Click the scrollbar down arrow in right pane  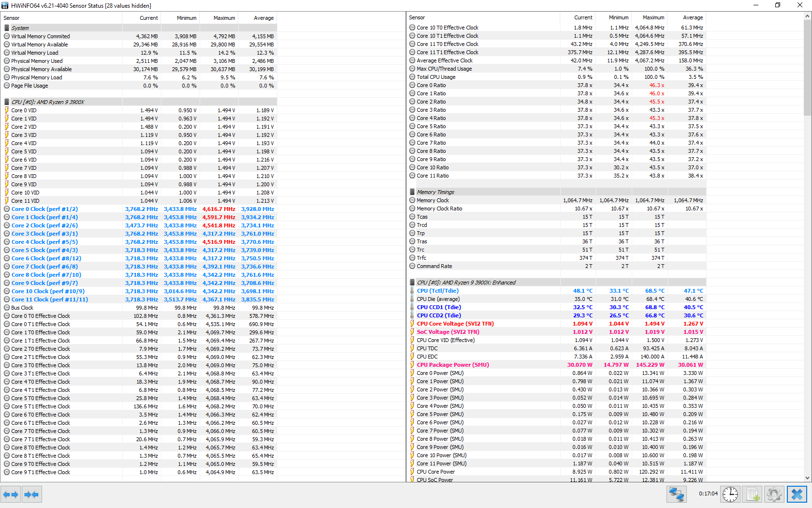[807, 478]
